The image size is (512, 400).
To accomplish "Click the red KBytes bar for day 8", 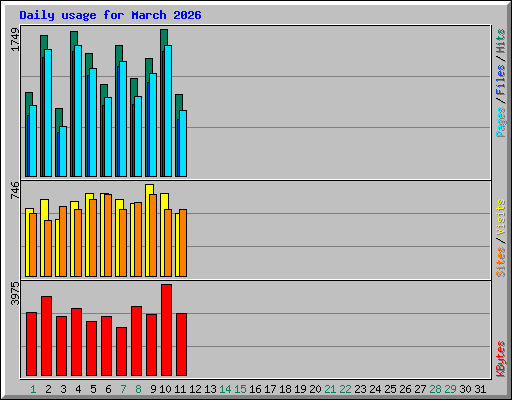I will pyautogui.click(x=137, y=341).
